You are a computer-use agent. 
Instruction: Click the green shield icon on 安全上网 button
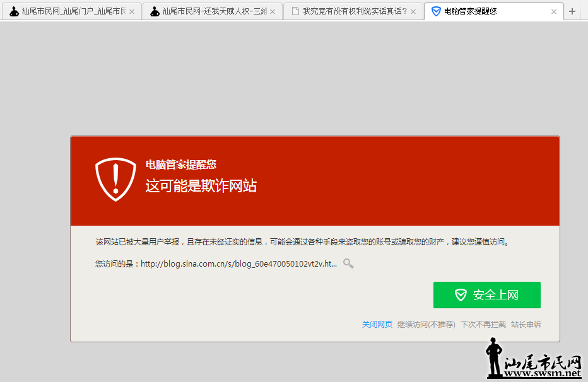point(460,294)
